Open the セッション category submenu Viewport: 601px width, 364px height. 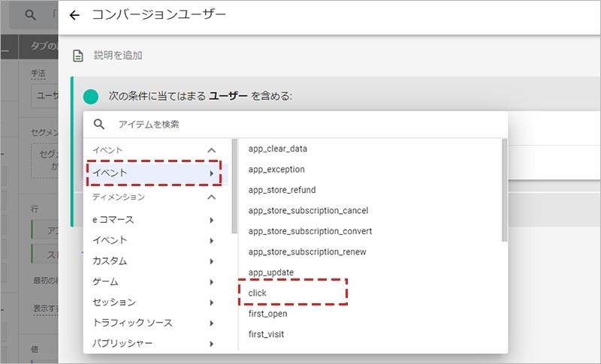pos(153,302)
